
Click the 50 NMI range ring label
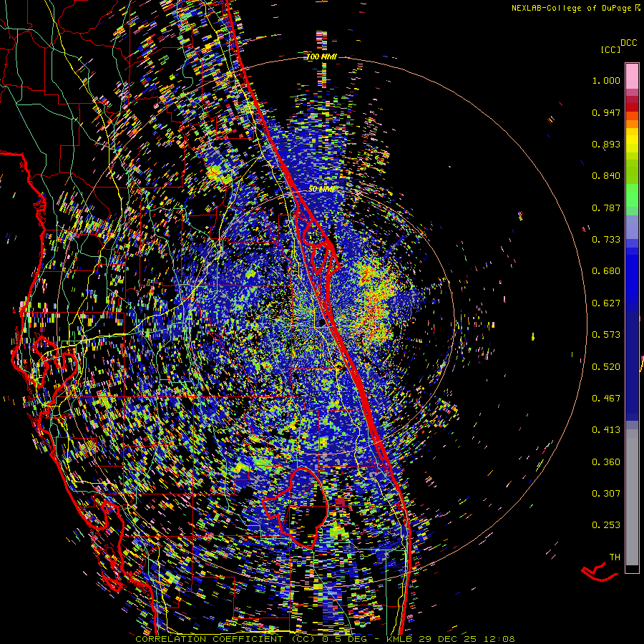[x=321, y=189]
